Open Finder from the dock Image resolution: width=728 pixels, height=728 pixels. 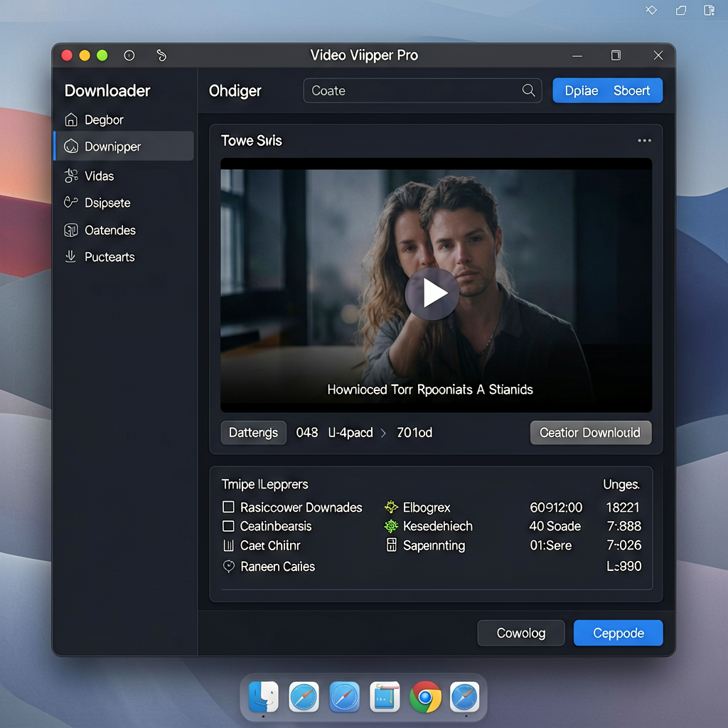(263, 697)
